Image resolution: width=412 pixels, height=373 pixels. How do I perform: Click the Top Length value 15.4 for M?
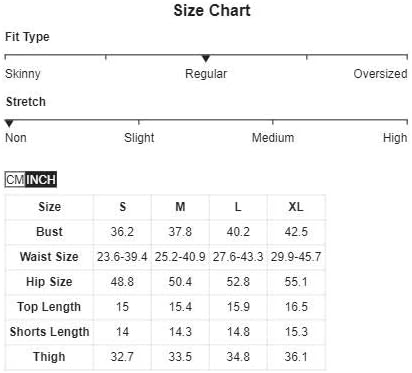[x=180, y=307]
